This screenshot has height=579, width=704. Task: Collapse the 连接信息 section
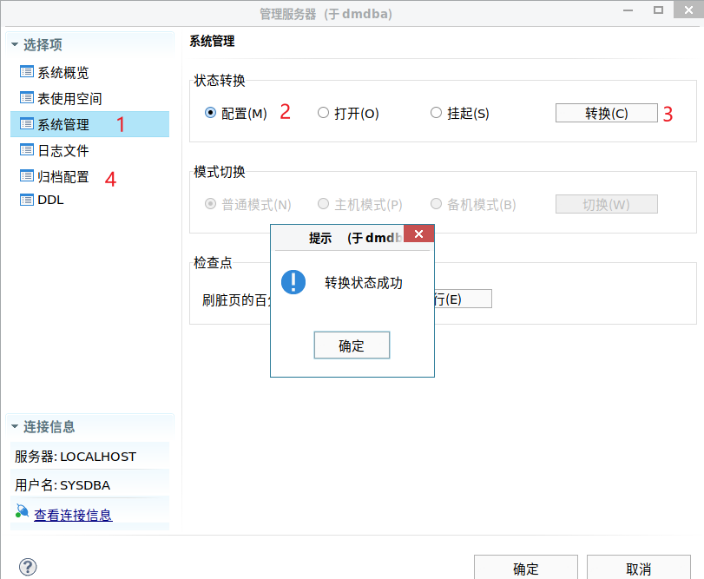click(15, 426)
